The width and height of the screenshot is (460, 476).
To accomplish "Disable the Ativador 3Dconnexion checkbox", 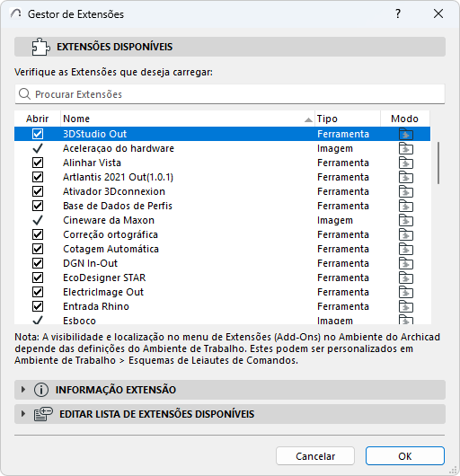I will coord(38,191).
